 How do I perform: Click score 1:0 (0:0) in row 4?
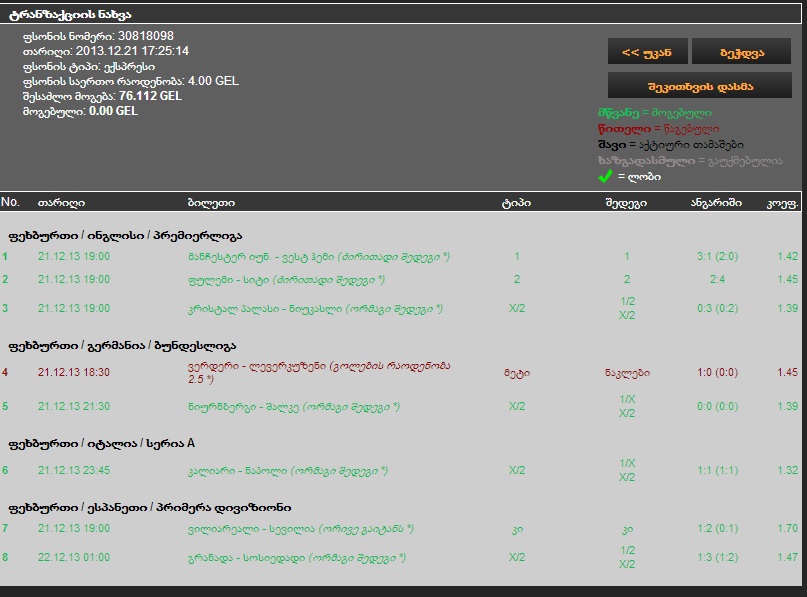click(717, 372)
